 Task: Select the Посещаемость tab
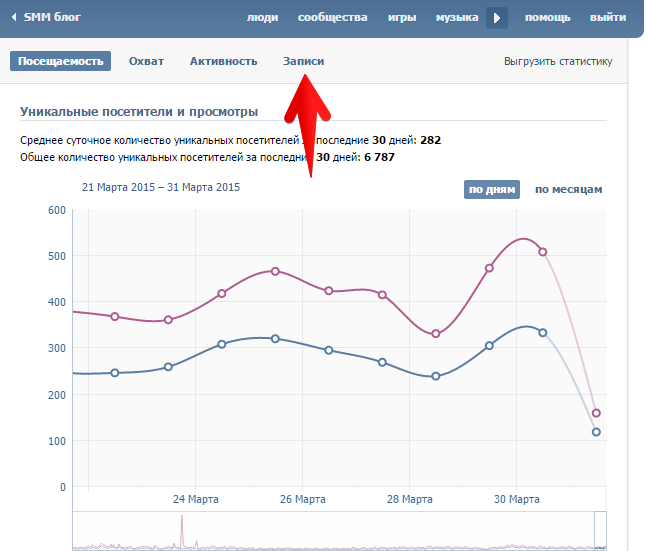coord(61,61)
